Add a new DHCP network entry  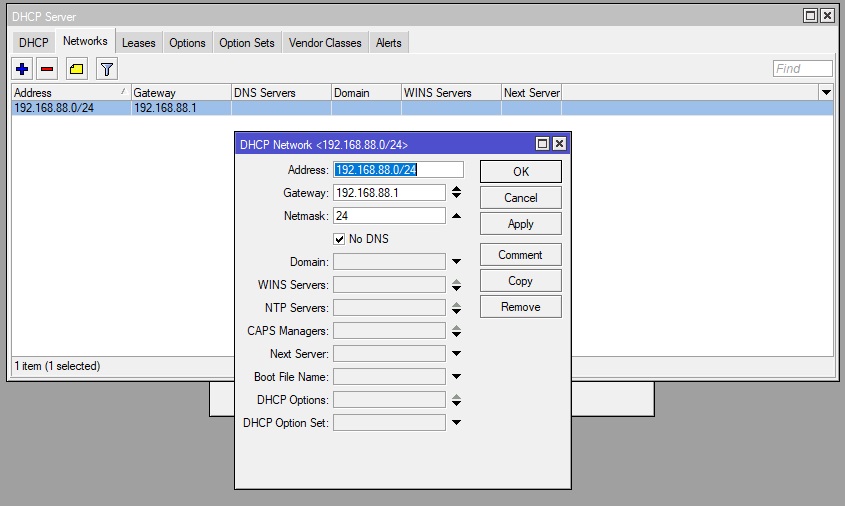[x=22, y=69]
